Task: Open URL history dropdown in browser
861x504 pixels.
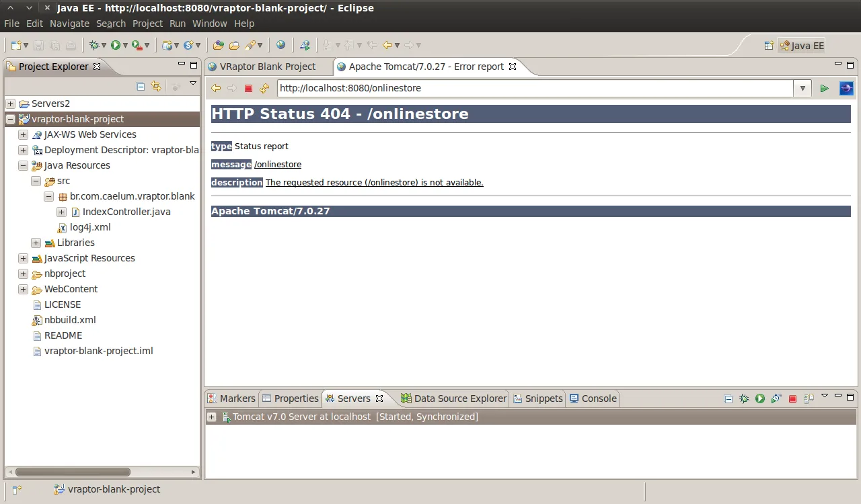Action: pyautogui.click(x=802, y=88)
